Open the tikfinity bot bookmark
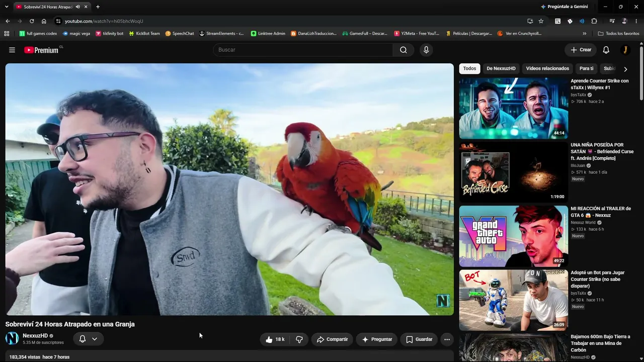 [109, 34]
